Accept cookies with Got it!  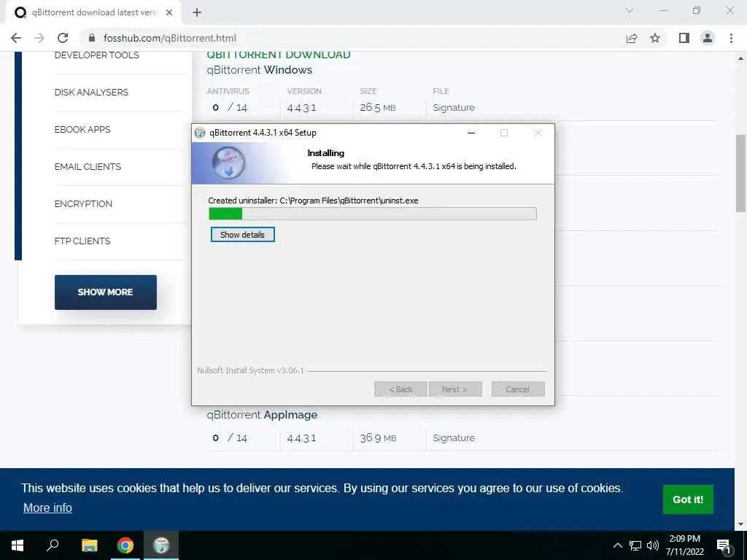click(x=688, y=499)
